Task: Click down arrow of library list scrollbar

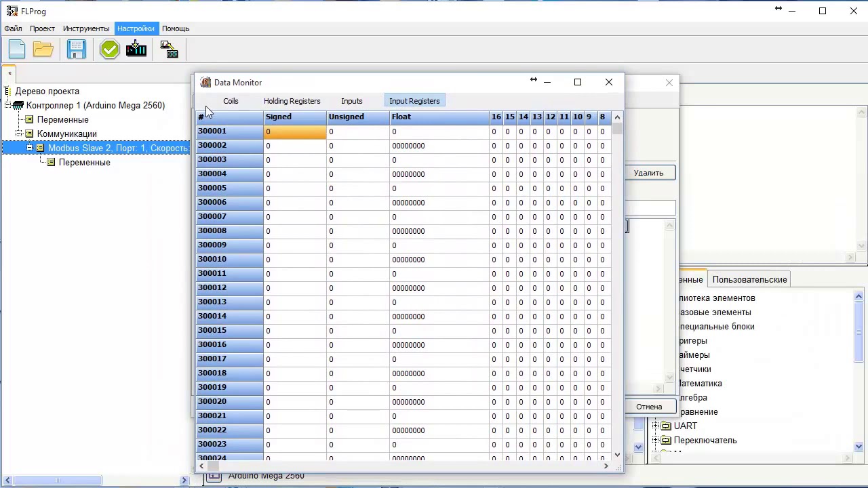Action: pos(859,447)
